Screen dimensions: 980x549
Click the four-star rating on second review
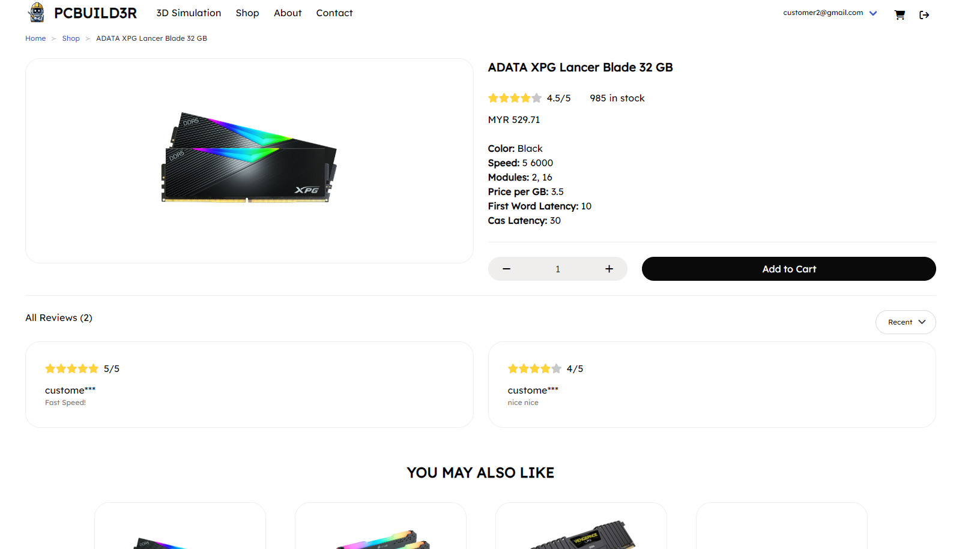[534, 369]
